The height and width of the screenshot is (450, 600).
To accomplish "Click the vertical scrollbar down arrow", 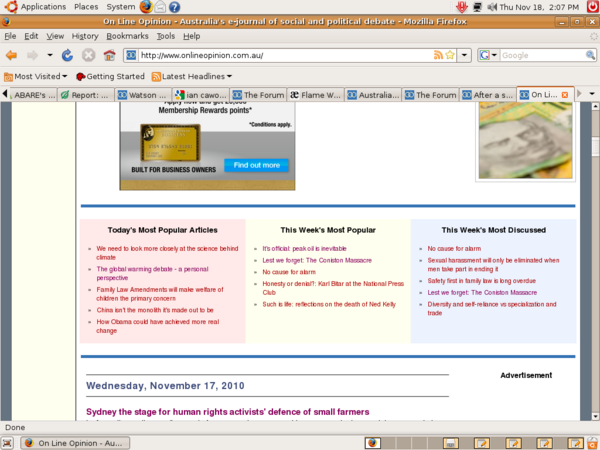I will point(595,416).
